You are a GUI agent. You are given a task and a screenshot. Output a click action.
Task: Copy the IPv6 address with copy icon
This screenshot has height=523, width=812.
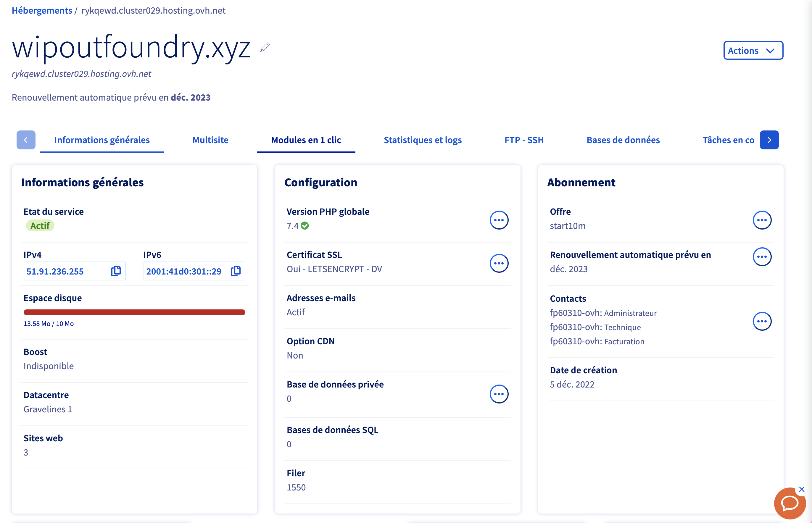[x=236, y=271]
